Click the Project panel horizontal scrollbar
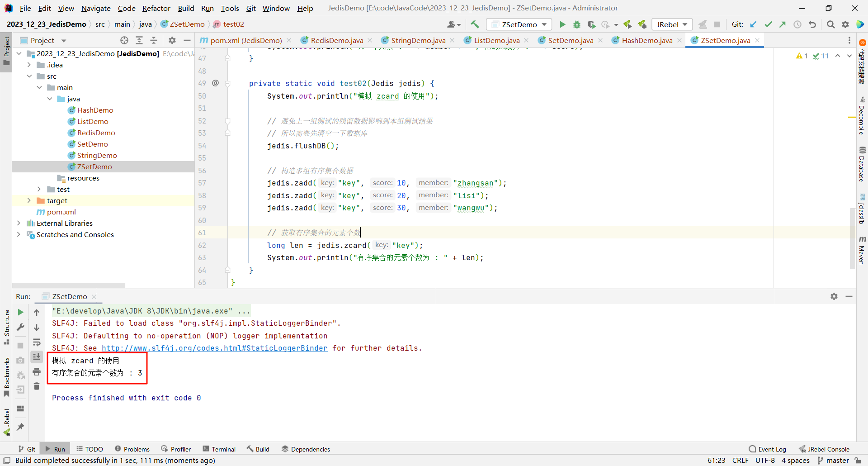Image resolution: width=868 pixels, height=466 pixels. [69, 285]
